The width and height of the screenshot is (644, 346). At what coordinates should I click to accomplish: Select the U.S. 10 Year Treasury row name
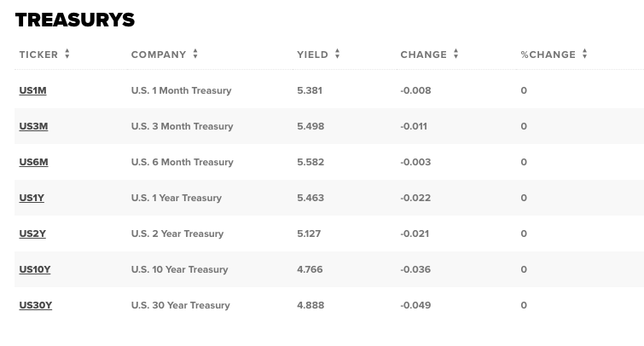[179, 269]
